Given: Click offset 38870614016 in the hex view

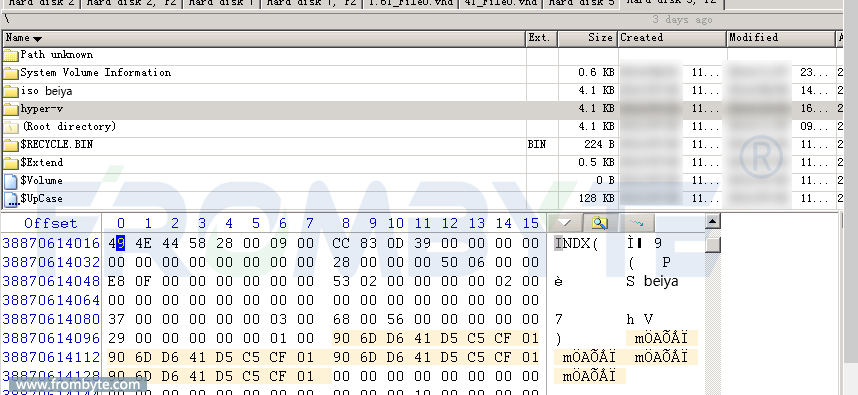Looking at the screenshot, I should coord(51,243).
